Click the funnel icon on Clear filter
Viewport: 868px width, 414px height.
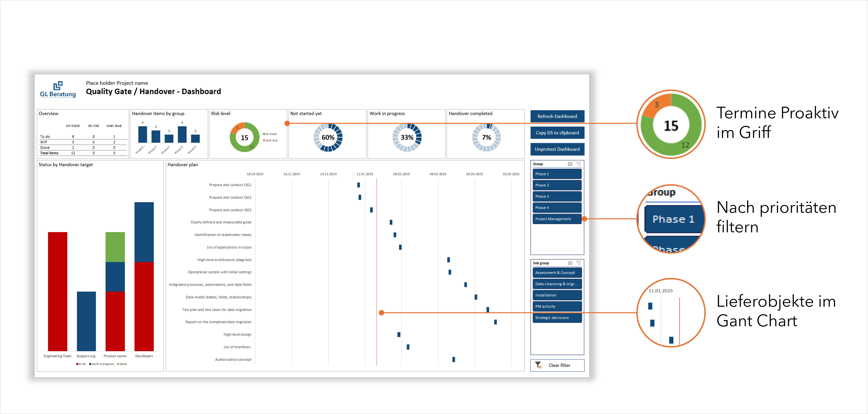[539, 365]
